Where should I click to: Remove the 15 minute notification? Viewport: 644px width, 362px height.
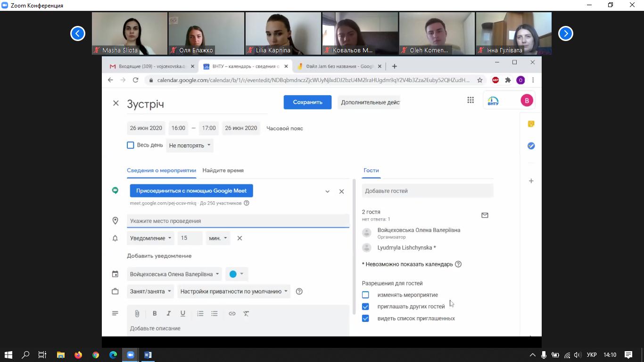(x=239, y=238)
